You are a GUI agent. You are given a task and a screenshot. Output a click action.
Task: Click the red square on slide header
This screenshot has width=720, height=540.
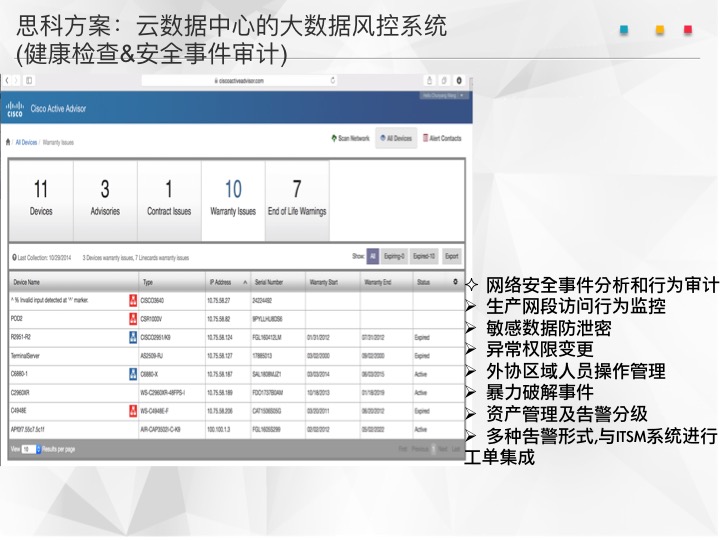point(688,30)
